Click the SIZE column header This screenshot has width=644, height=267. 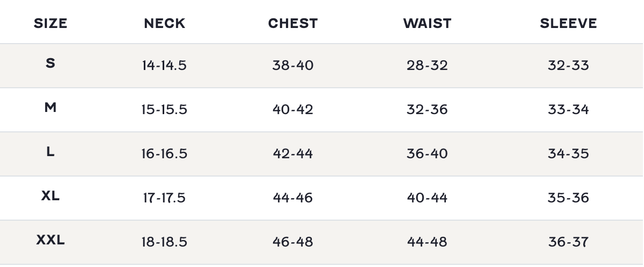[51, 24]
